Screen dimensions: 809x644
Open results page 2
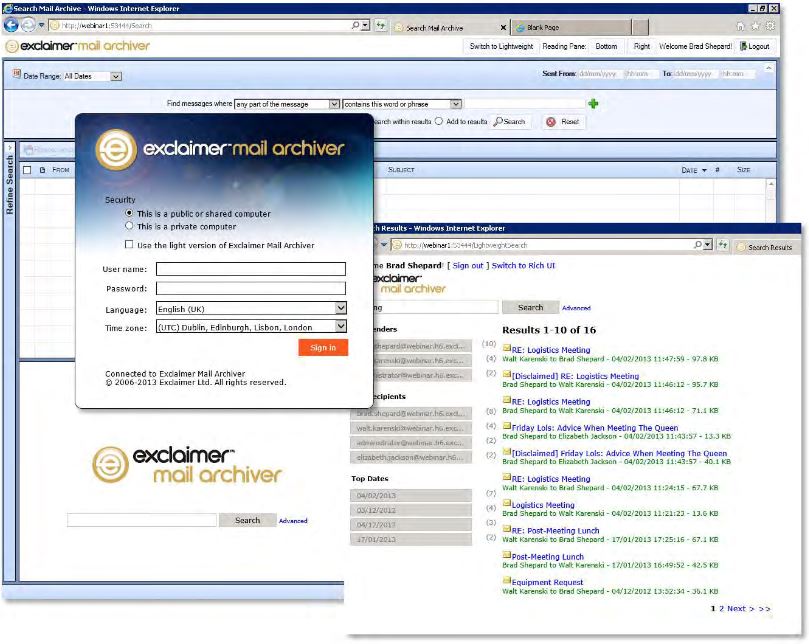(x=721, y=608)
